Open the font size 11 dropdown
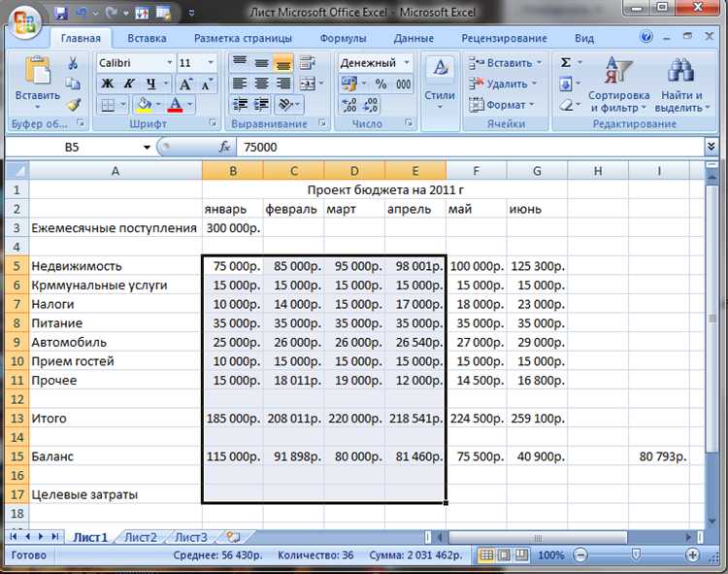This screenshot has height=574, width=728. tap(211, 63)
